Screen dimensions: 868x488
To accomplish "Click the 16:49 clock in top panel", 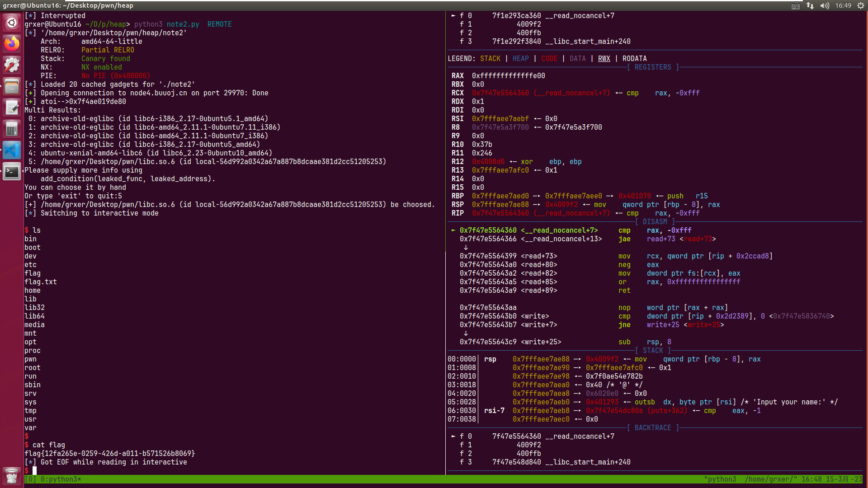I will 843,5.
